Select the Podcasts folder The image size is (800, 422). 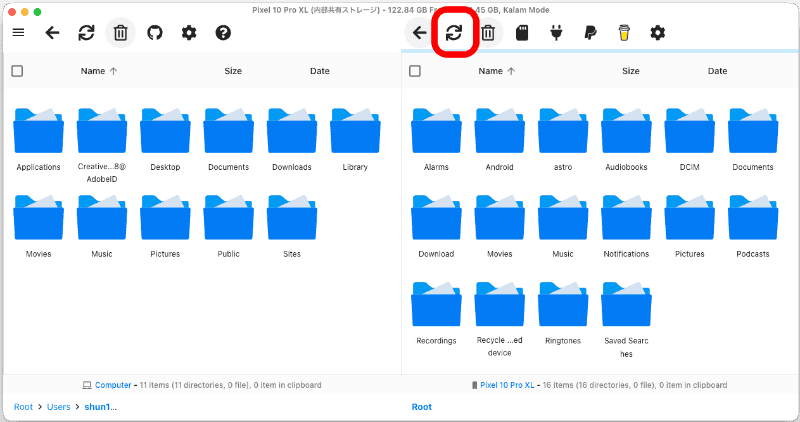(753, 217)
